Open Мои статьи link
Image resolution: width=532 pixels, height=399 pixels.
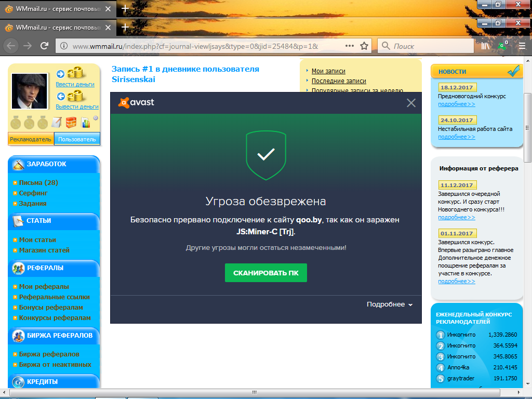(x=37, y=240)
